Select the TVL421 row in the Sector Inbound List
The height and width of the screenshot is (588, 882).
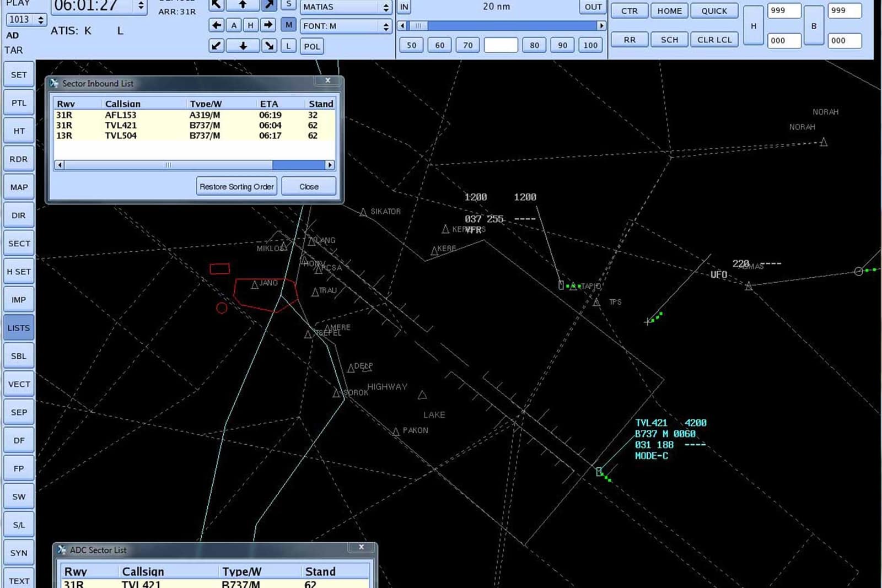click(x=165, y=125)
